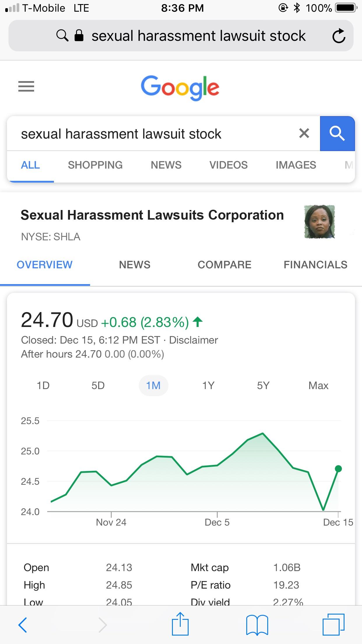Show the 5Y chart range
362x644 pixels.
[x=263, y=386]
